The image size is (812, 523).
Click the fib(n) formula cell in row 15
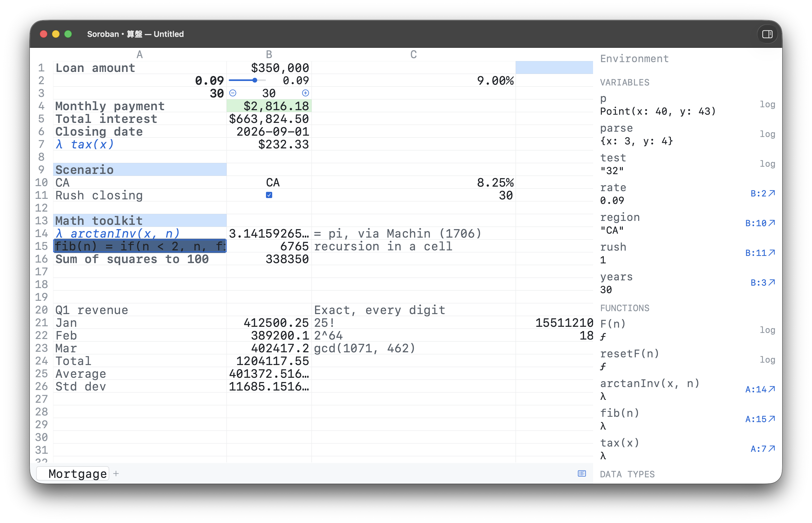(140, 246)
